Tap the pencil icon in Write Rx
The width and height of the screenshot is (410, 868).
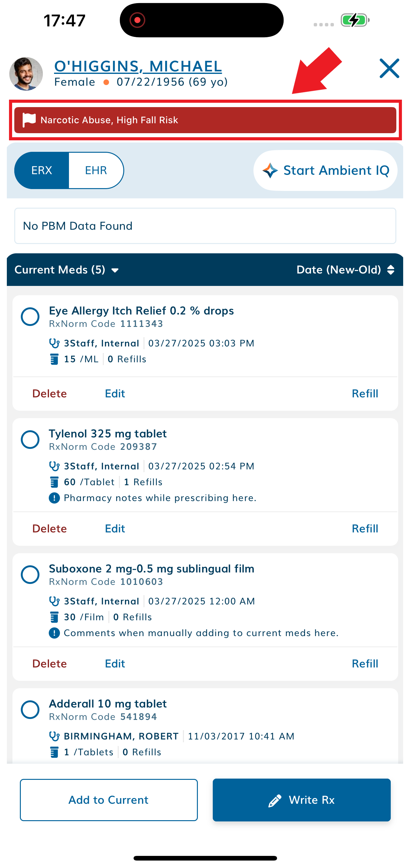[x=275, y=800]
